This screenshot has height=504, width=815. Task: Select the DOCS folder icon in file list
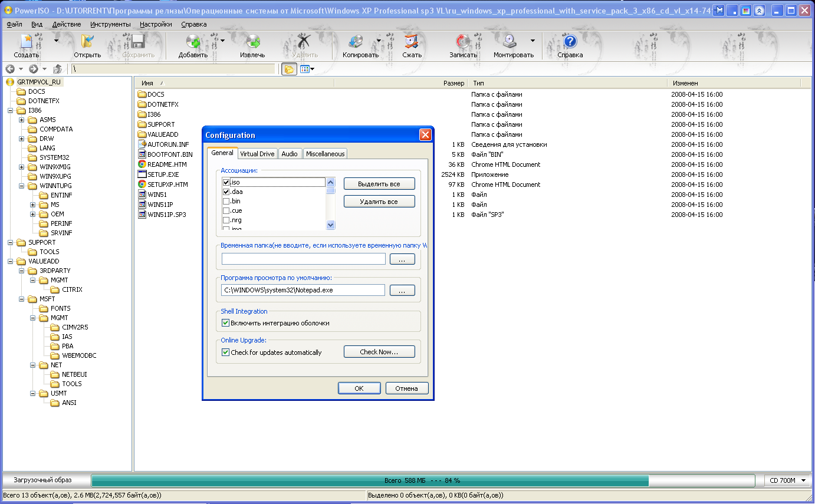click(x=142, y=94)
